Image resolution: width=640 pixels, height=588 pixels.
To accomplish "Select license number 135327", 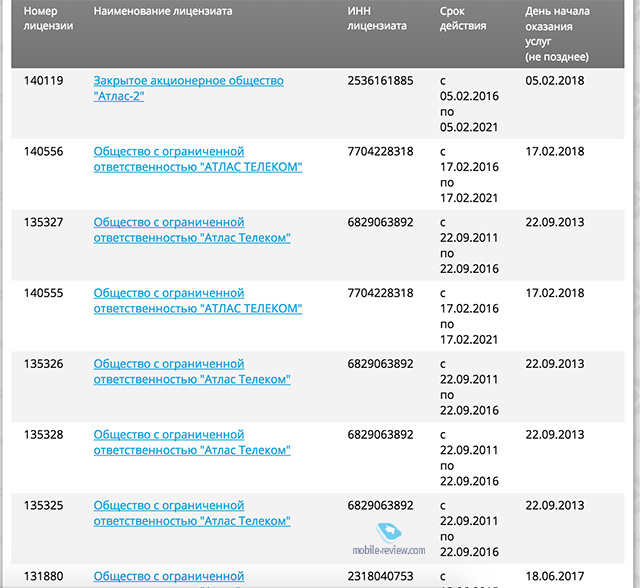I will [43, 222].
